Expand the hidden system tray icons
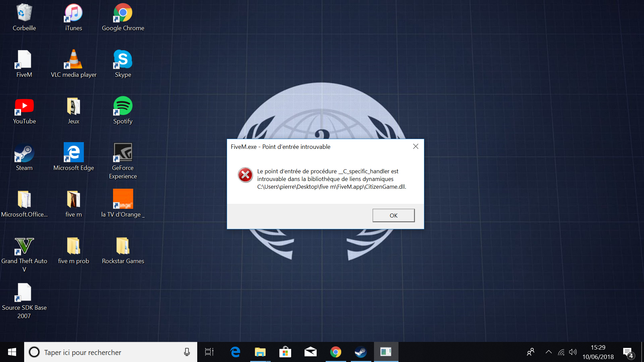Screen dimensions: 644x362 coord(548,352)
